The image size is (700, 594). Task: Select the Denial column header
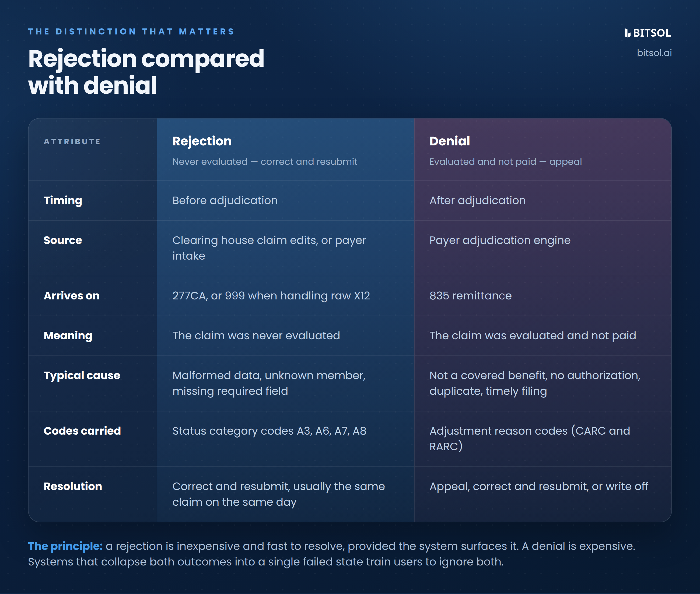point(450,141)
